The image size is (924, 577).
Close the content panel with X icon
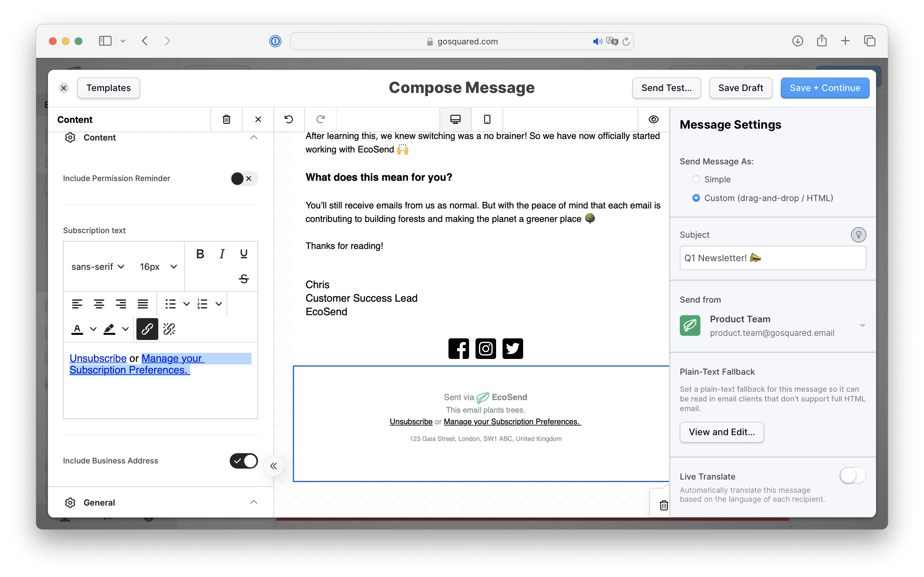tap(258, 119)
